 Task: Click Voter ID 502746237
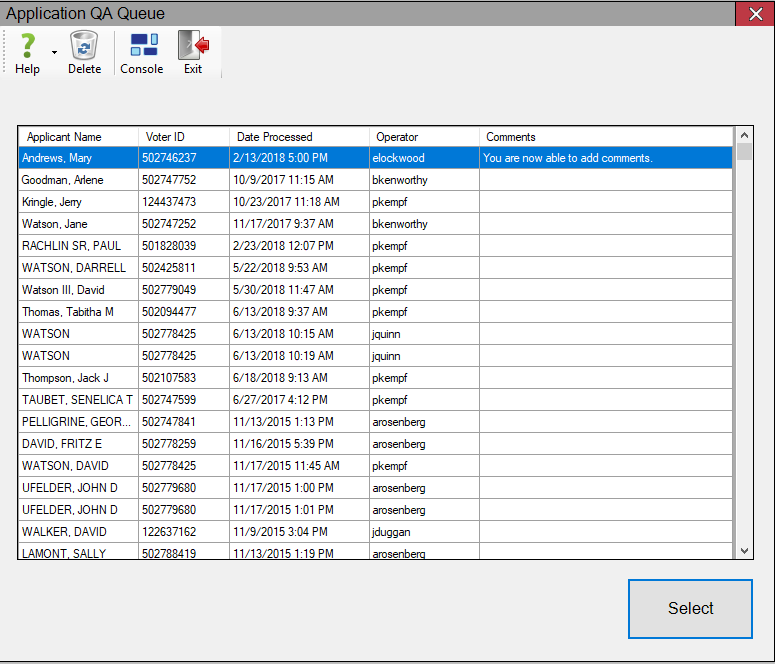pos(169,158)
